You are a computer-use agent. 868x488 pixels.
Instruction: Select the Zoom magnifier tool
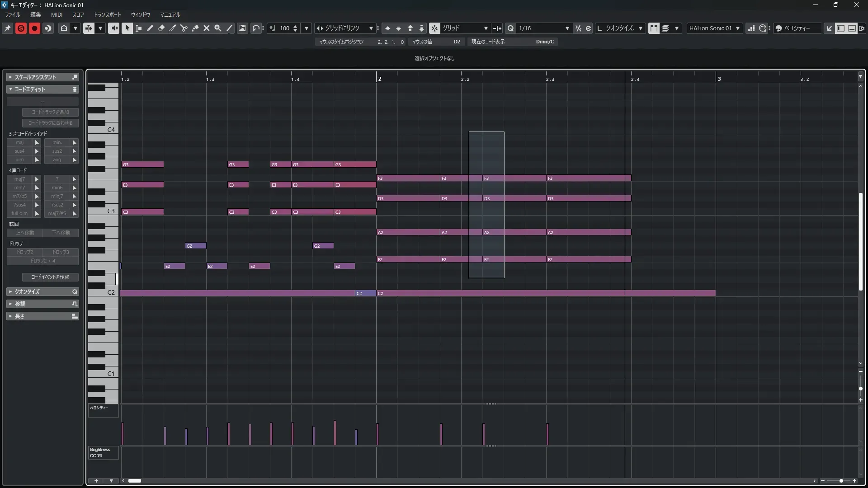[x=218, y=28]
